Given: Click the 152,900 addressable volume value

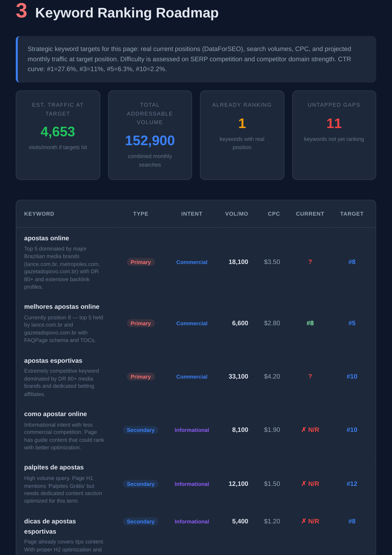Looking at the screenshot, I should click(x=150, y=141).
